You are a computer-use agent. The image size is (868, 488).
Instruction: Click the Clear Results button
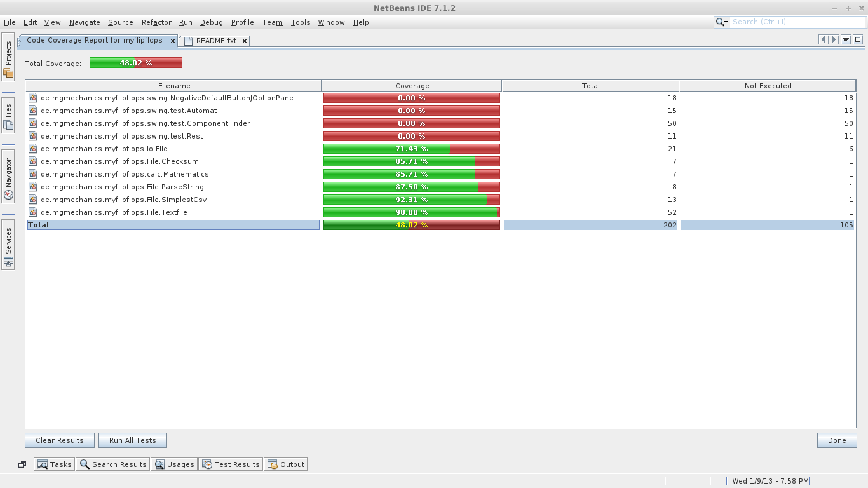point(60,440)
